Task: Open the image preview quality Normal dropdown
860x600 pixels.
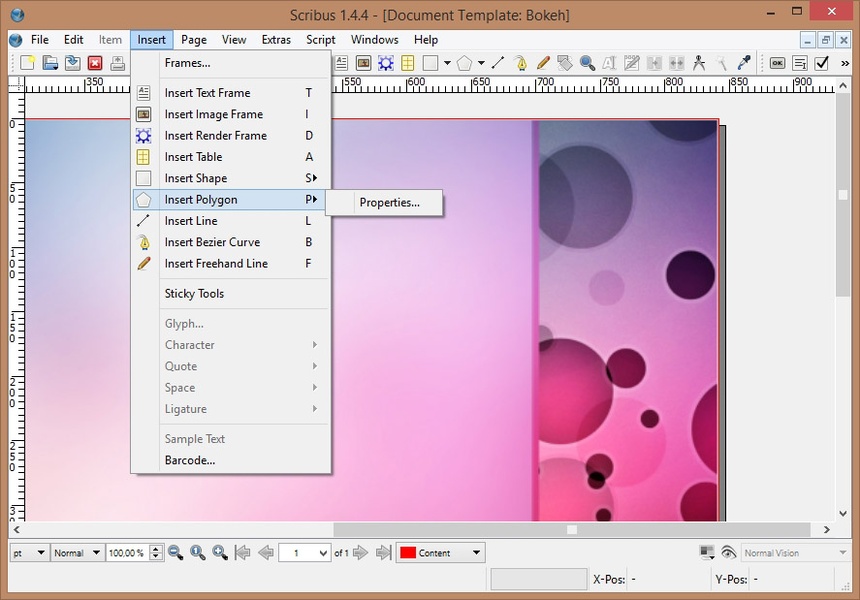Action: [76, 553]
